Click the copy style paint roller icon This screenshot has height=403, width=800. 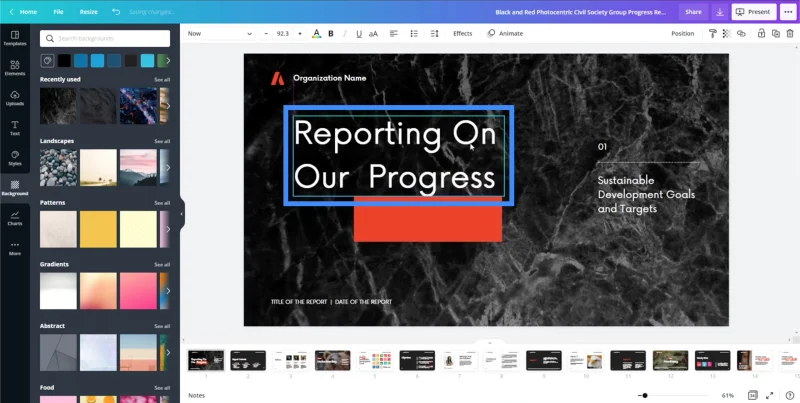[x=713, y=34]
